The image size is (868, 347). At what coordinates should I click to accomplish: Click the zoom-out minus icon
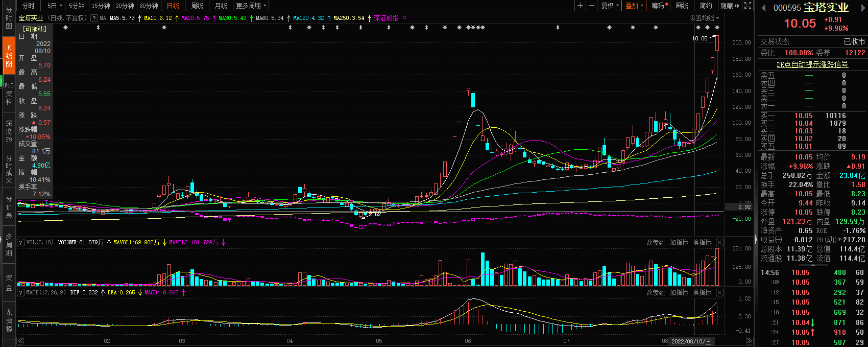pyautogui.click(x=591, y=6)
